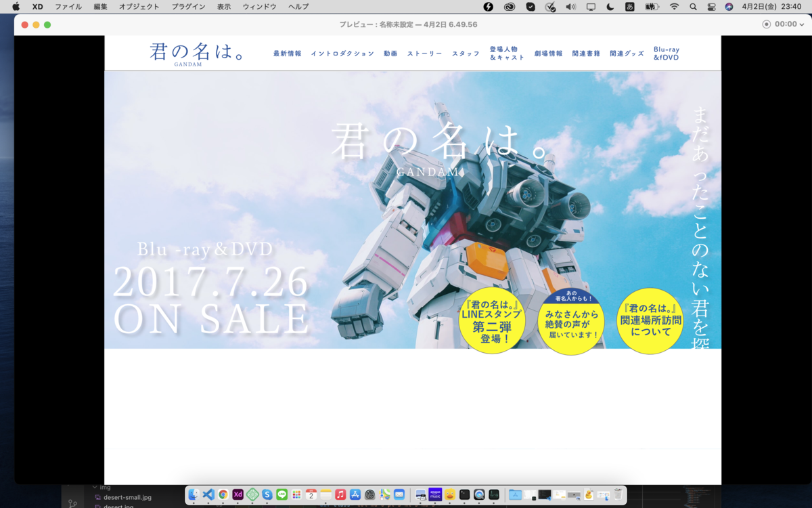This screenshot has height=508, width=812.
Task: Open Activity Monitor from the Dock
Action: tap(493, 494)
